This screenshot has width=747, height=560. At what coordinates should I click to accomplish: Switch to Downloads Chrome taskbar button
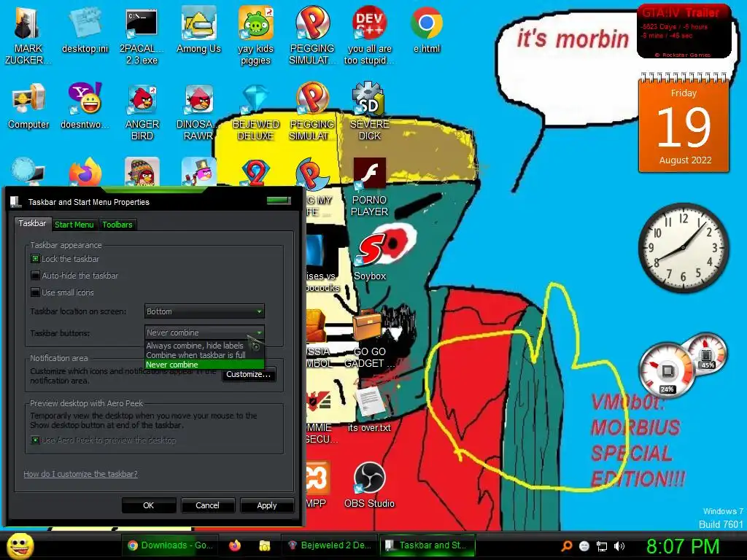[x=171, y=545]
